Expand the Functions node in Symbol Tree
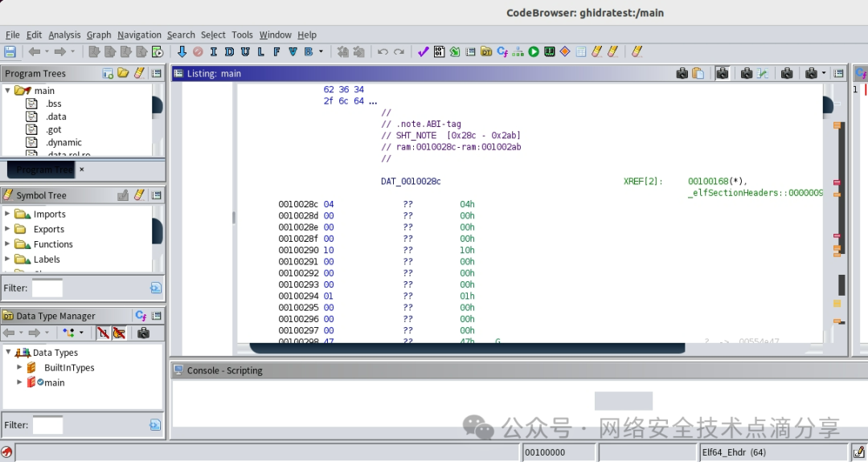868x462 pixels. pos(7,243)
